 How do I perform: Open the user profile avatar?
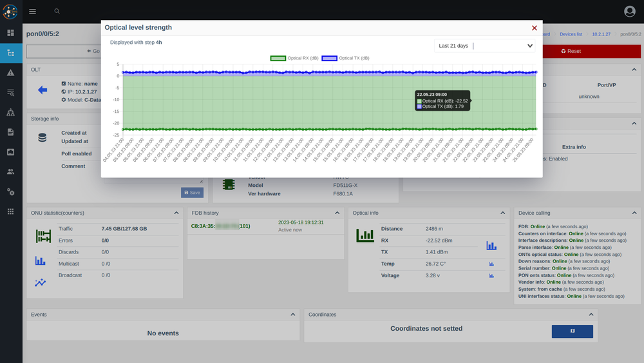[x=629, y=11]
